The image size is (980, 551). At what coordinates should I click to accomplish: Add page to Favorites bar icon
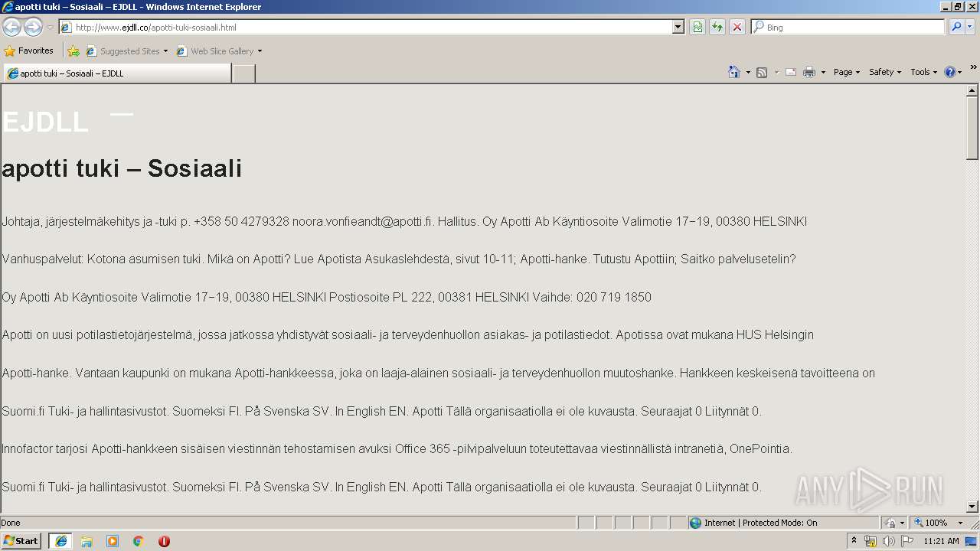point(73,51)
